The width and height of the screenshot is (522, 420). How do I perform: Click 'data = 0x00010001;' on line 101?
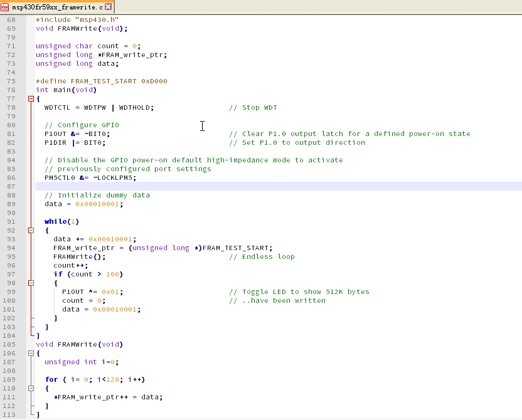tap(102, 310)
